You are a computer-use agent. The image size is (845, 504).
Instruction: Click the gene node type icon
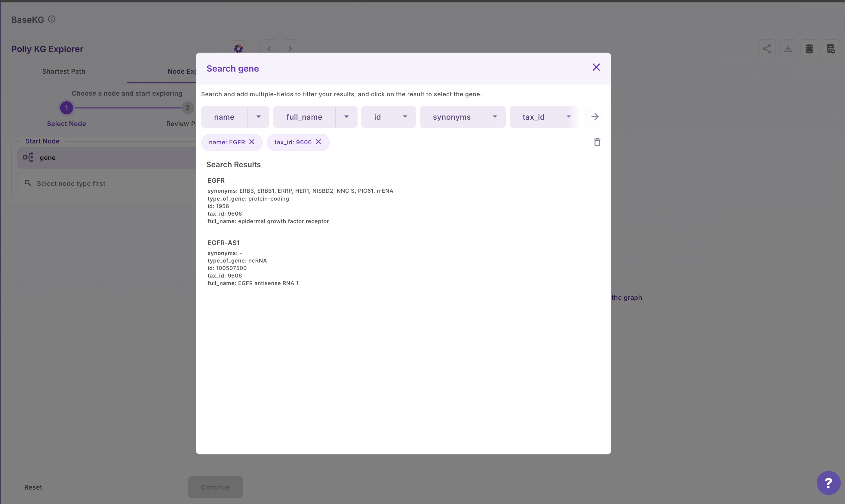click(28, 157)
